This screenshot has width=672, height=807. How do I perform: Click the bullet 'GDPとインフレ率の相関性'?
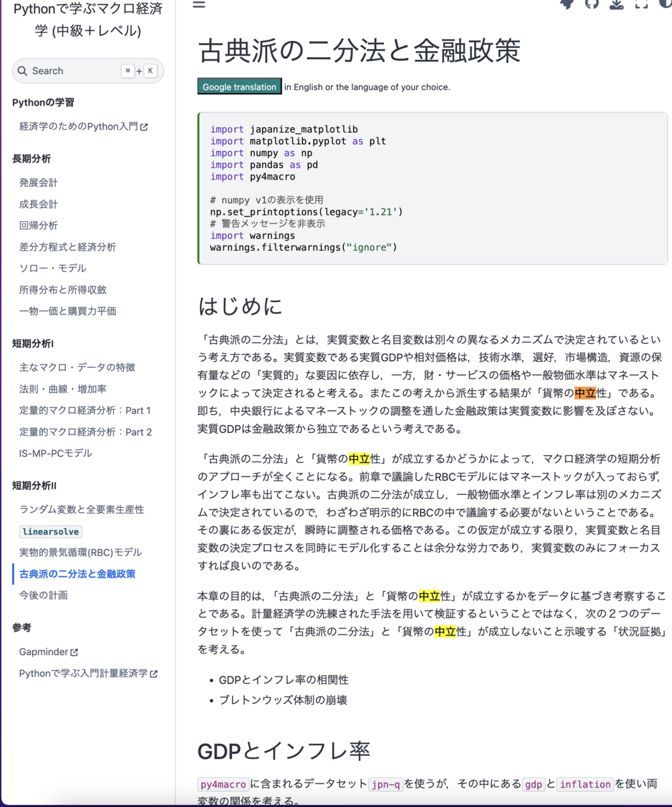[283, 680]
